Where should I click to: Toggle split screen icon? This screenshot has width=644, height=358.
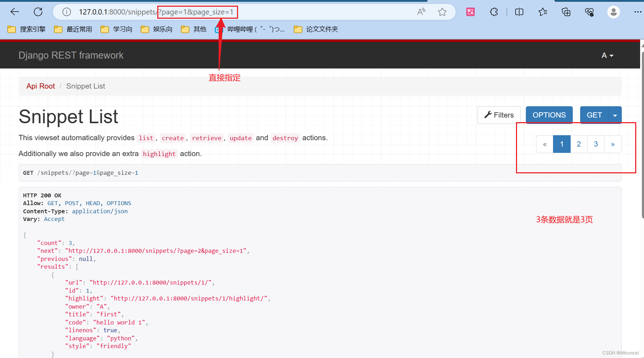(519, 12)
